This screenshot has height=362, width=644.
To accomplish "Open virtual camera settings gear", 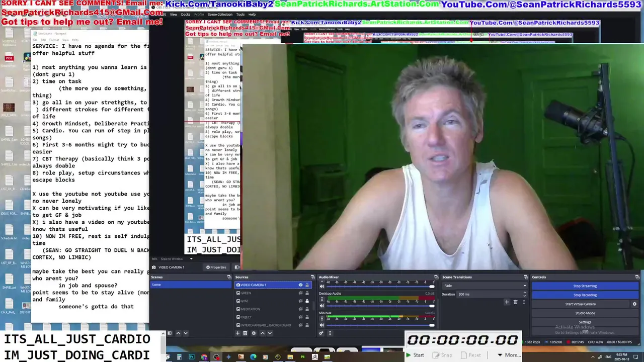I will 634,304.
